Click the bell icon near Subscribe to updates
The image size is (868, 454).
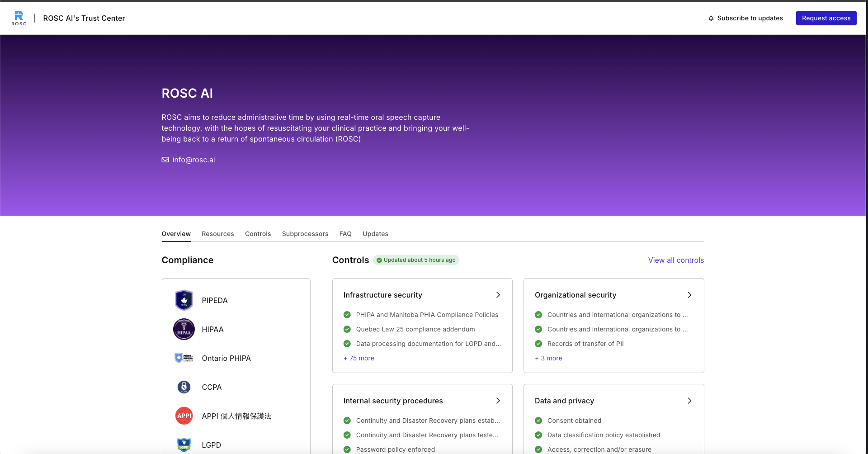tap(711, 18)
